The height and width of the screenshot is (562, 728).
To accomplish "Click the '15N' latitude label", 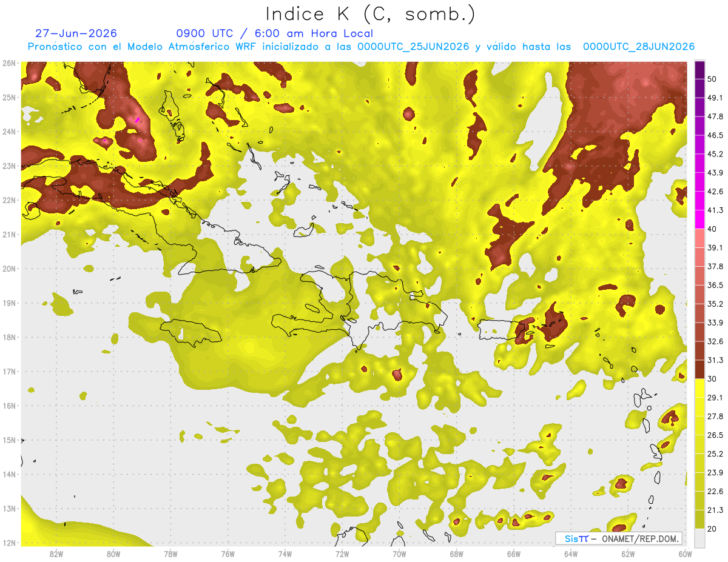I will (x=9, y=440).
